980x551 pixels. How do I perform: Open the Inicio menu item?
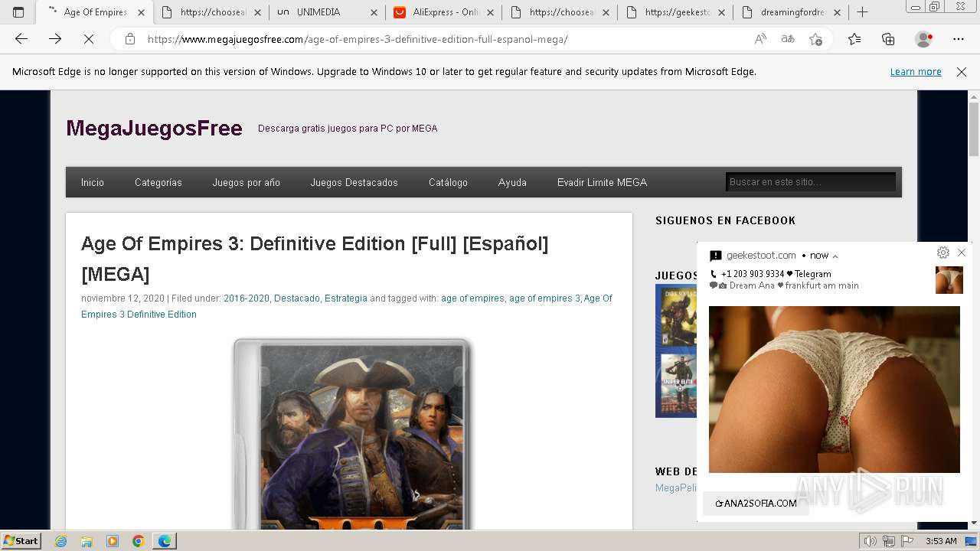pyautogui.click(x=93, y=182)
